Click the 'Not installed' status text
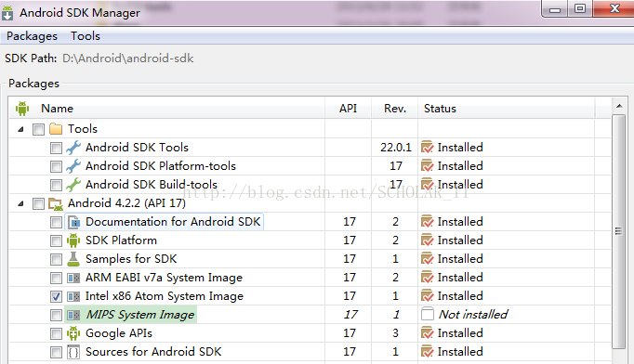The height and width of the screenshot is (364, 634). tap(473, 314)
